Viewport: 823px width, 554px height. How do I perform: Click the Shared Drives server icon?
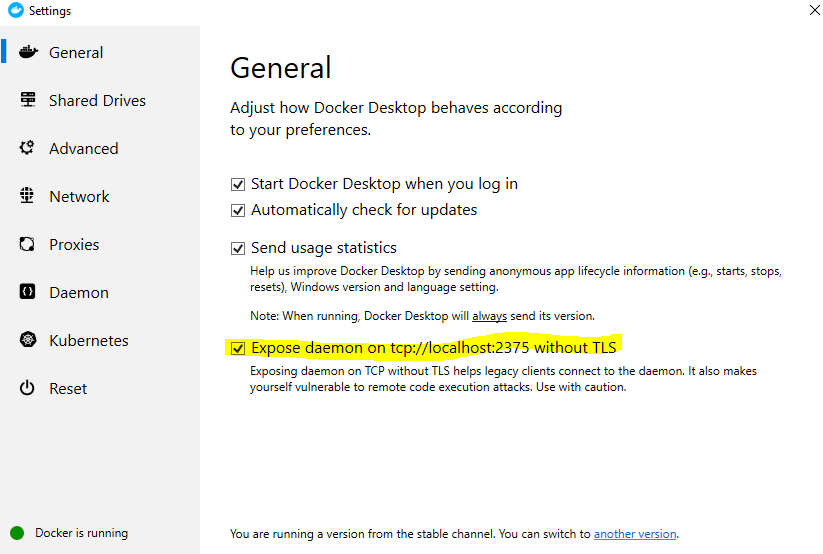coord(28,99)
